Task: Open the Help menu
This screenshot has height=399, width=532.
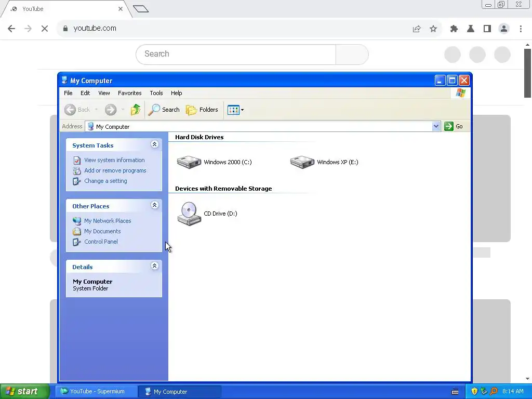Action: click(x=176, y=93)
